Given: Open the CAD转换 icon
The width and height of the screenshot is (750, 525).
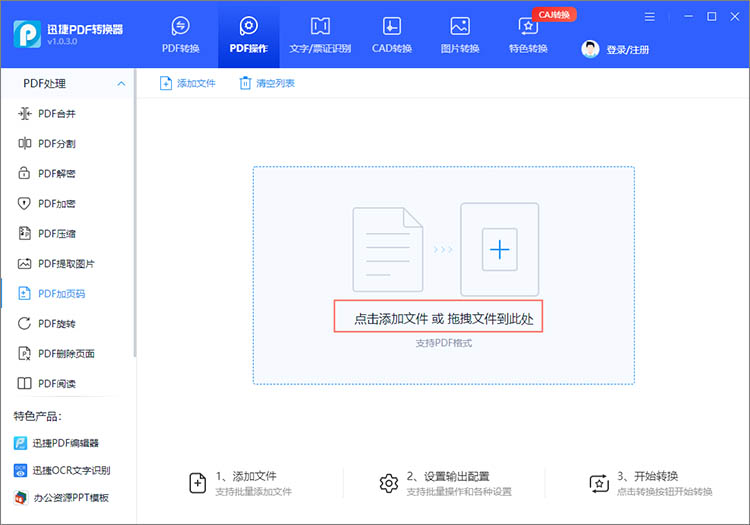Looking at the screenshot, I should tap(392, 26).
